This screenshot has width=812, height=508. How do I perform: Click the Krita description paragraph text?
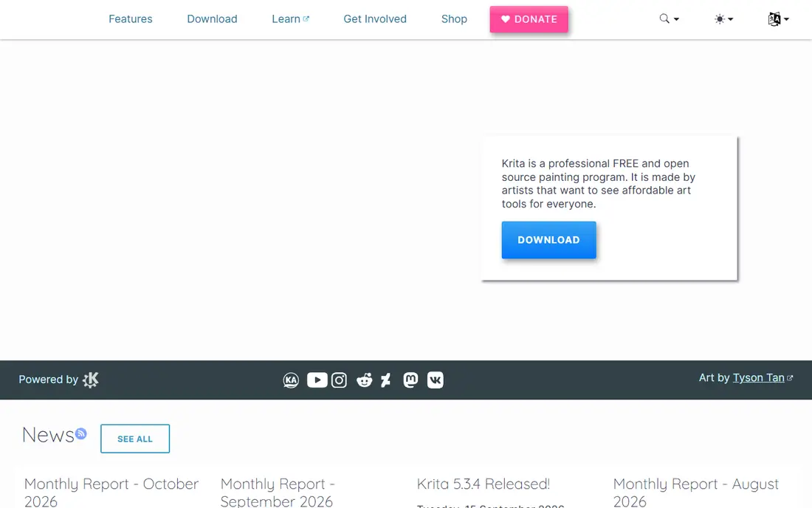pyautogui.click(x=598, y=183)
